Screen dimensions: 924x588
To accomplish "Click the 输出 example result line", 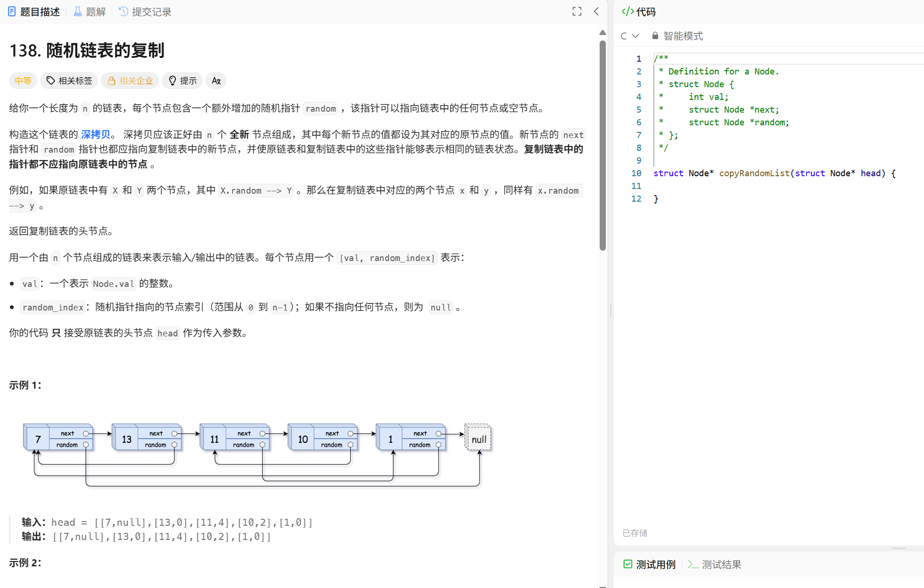I will coord(147,536).
